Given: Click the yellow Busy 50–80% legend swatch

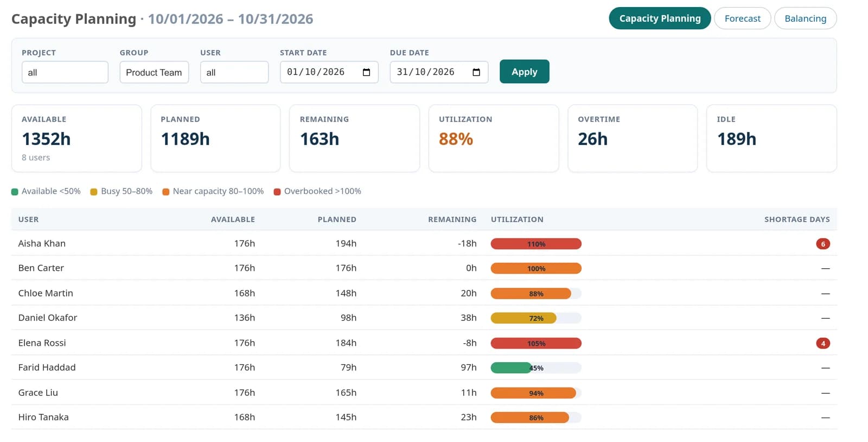Looking at the screenshot, I should [94, 192].
